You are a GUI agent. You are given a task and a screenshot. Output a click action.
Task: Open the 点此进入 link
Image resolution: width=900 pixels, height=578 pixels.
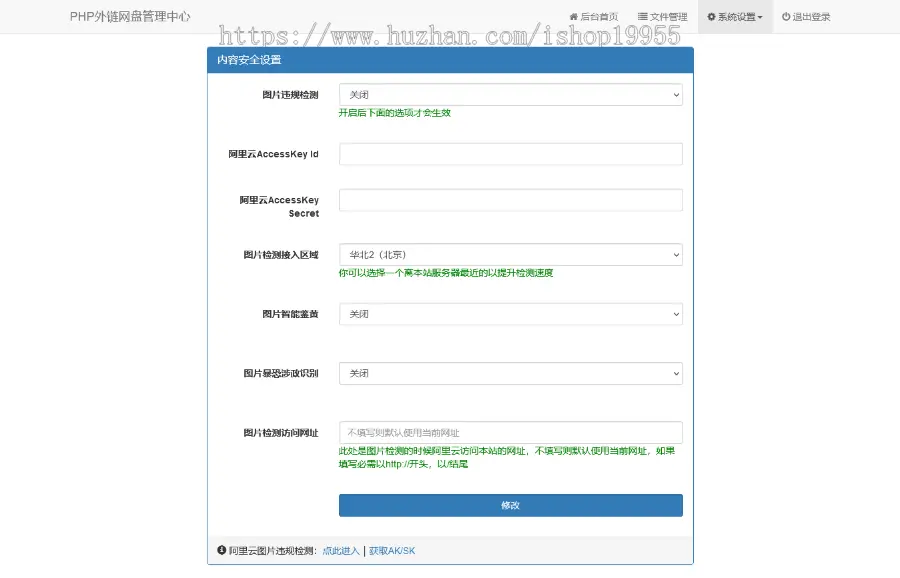340,551
